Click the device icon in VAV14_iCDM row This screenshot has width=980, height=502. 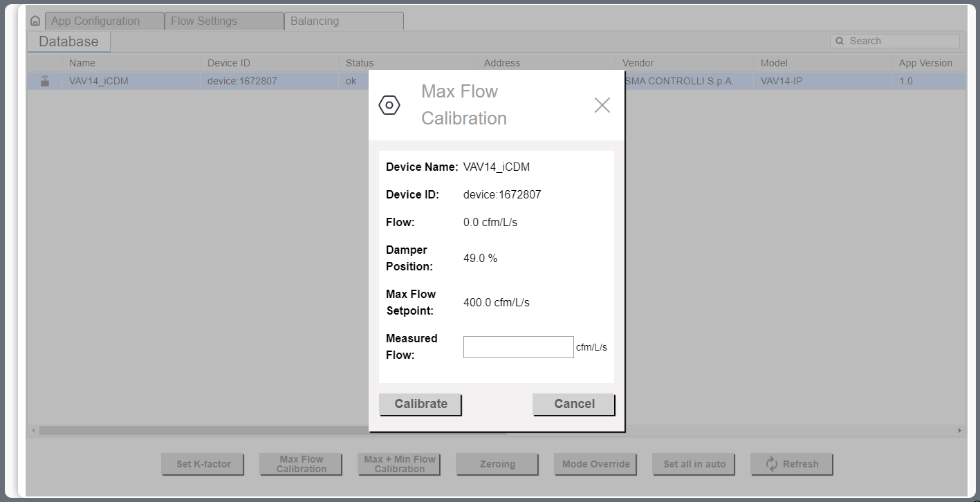45,81
